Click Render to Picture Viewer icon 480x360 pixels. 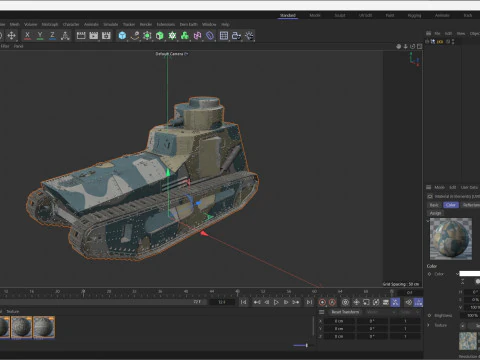pos(94,35)
